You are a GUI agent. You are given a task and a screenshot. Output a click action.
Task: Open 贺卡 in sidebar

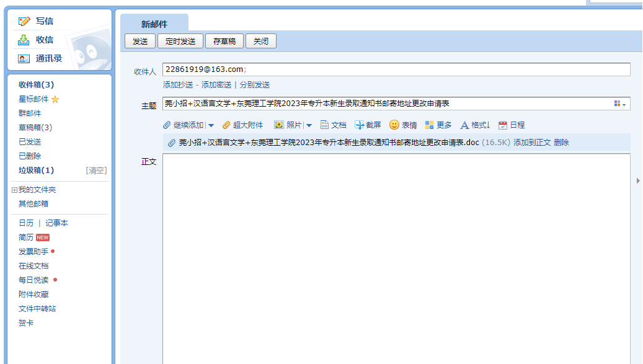point(26,323)
